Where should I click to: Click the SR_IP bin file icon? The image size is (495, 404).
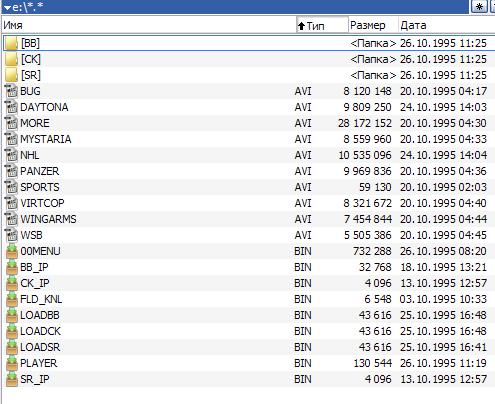[x=12, y=379]
